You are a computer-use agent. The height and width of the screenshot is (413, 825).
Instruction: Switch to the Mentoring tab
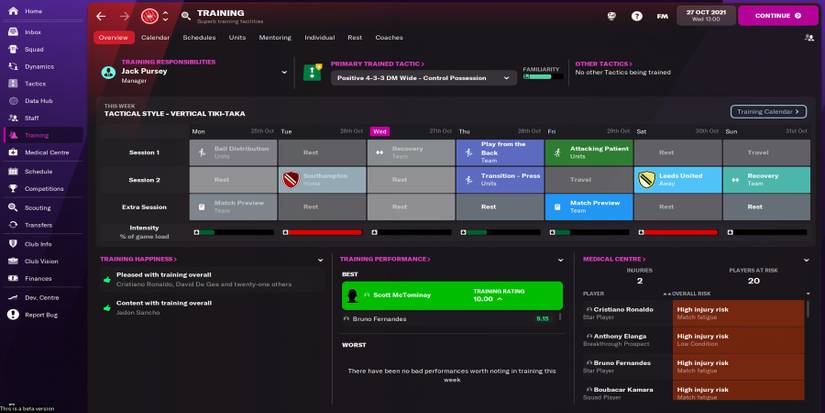click(x=275, y=38)
